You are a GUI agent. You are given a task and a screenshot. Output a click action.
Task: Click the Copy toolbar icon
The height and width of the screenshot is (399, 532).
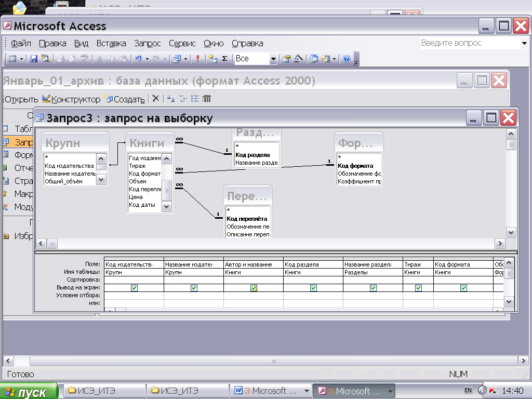tap(111, 59)
